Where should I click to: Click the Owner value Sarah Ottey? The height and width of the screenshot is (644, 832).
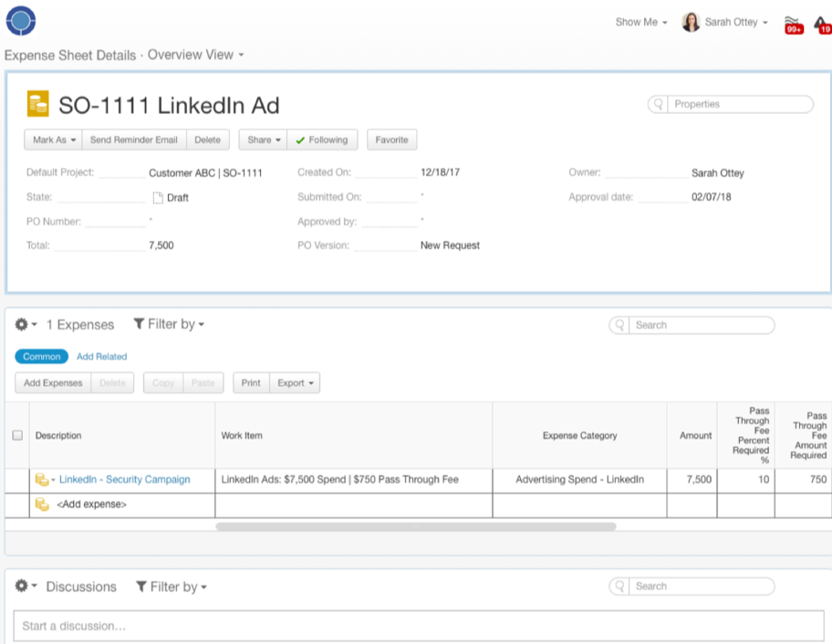pyautogui.click(x=717, y=173)
